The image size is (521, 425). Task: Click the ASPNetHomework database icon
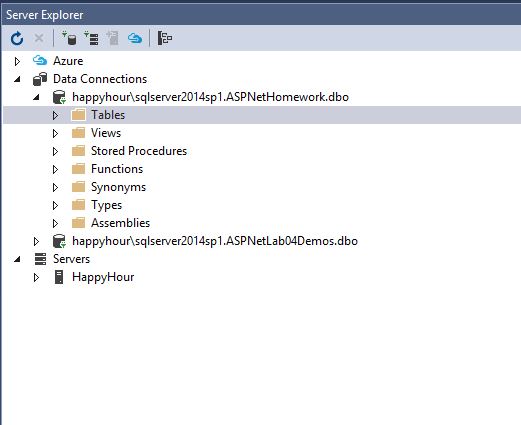point(59,97)
